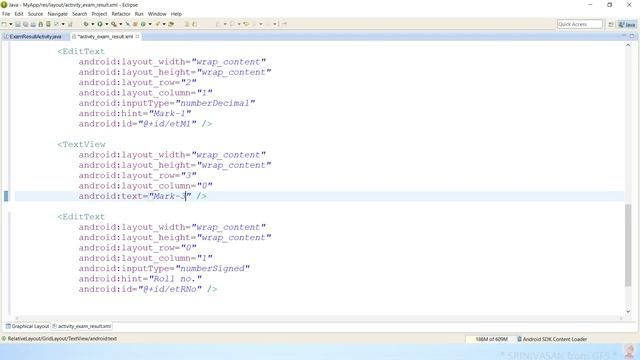Open the Source menu

[35, 14]
